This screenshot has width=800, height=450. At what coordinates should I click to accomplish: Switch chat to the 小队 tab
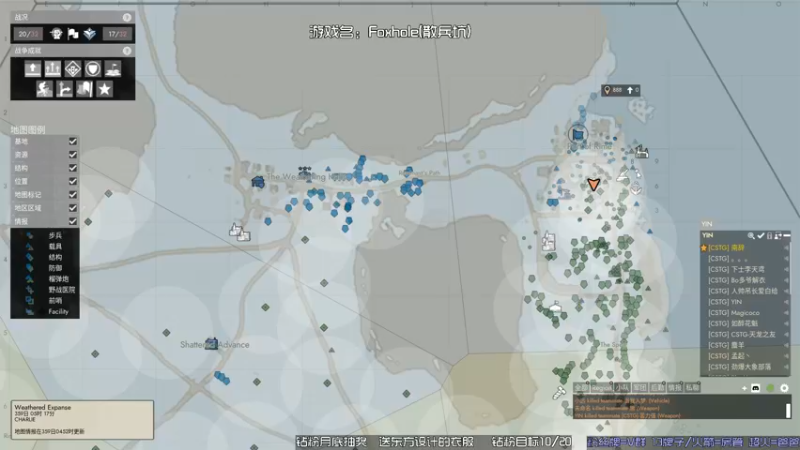(x=622, y=388)
